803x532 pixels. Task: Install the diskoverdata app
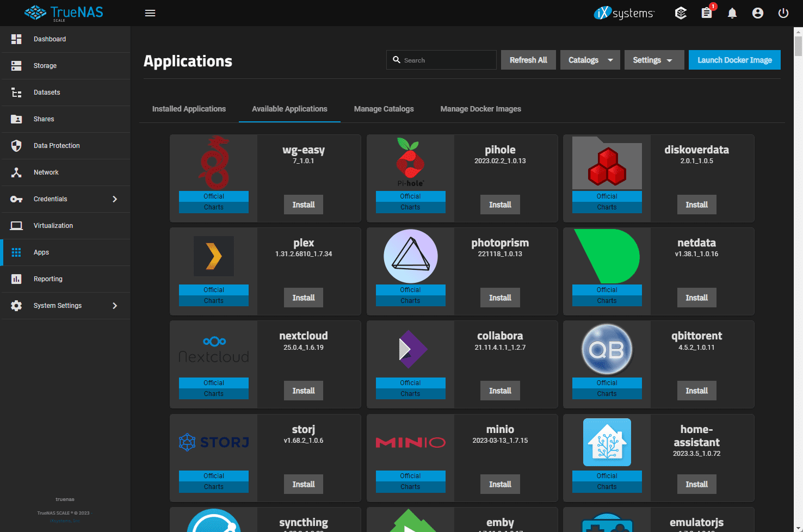point(697,205)
